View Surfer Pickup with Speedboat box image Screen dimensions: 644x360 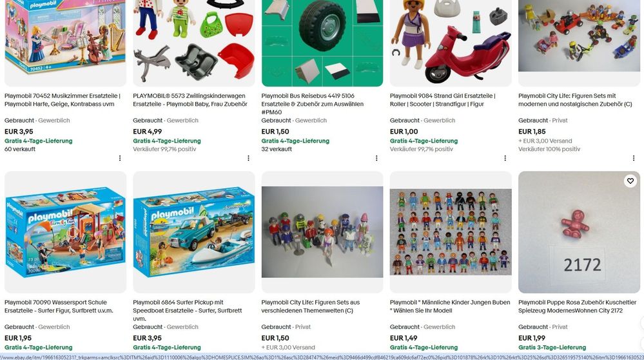pyautogui.click(x=194, y=232)
